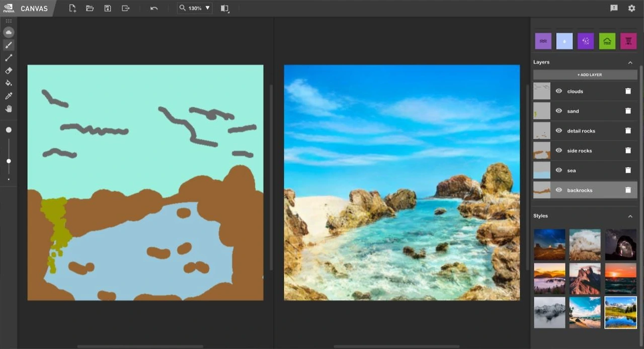This screenshot has height=349, width=644.
Task: Open the Settings gear
Action: pos(631,8)
